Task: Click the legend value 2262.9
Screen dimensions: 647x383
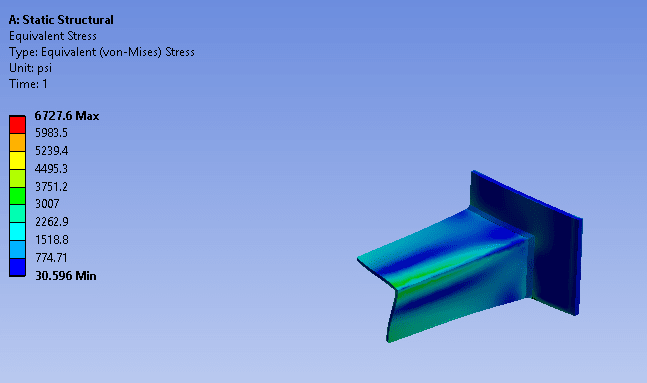Action: (52, 222)
